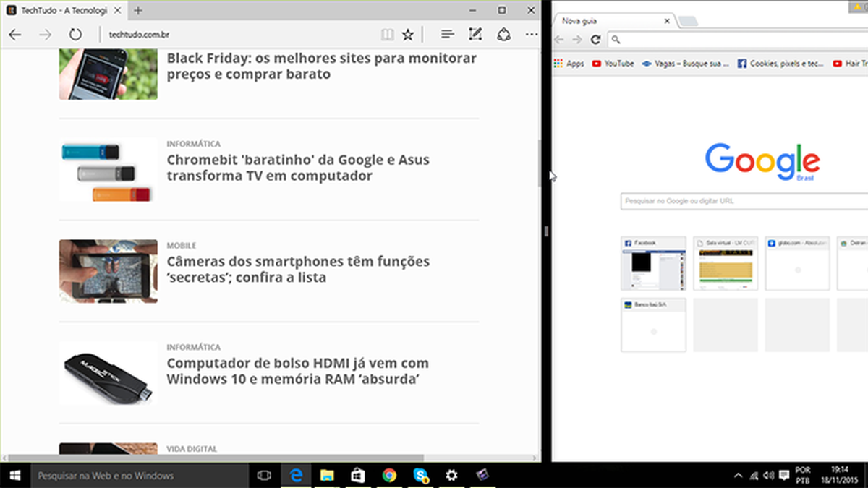Click the INFORMÁTICA label above Chromebit

(193, 144)
